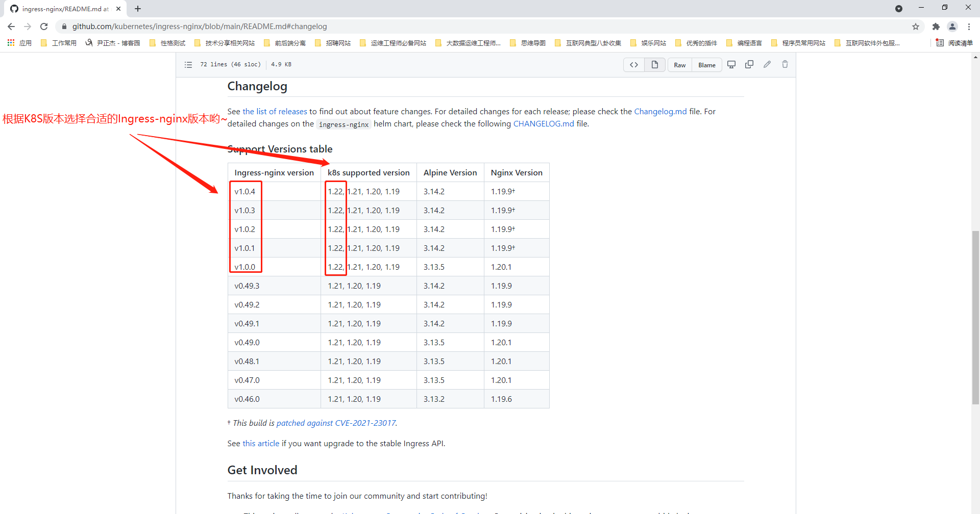Switch to source code view icon
Screen dimensions: 980x514
point(634,65)
